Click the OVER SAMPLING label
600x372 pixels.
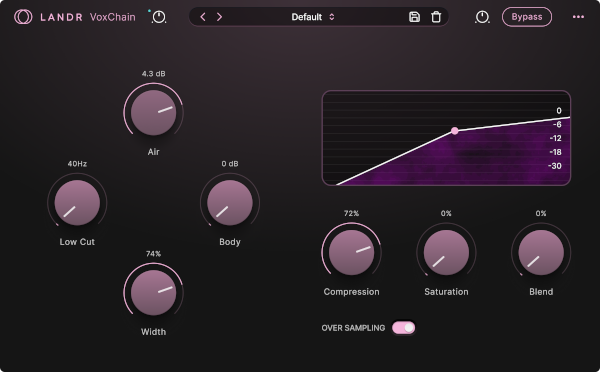(353, 328)
